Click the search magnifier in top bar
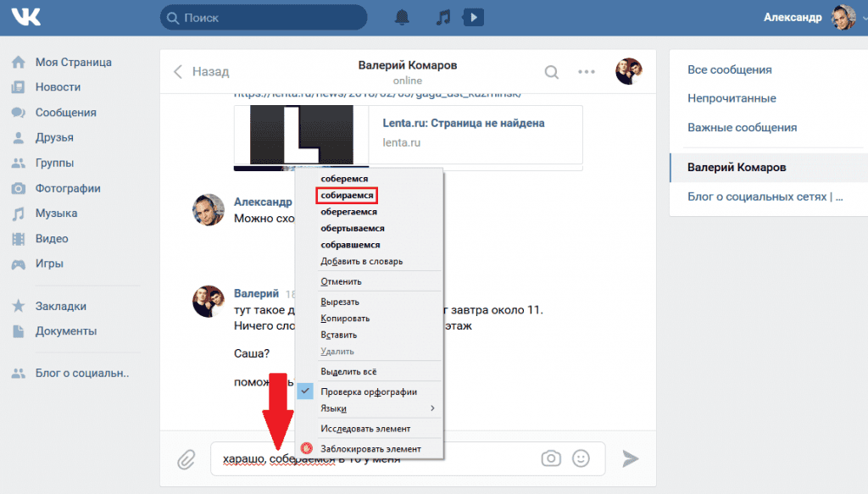The height and width of the screenshot is (494, 868). (x=173, y=18)
